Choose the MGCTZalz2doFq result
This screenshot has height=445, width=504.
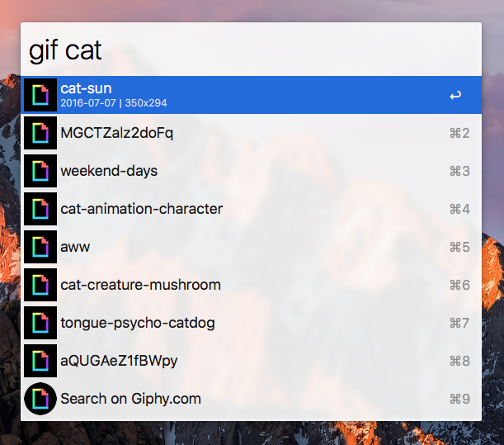tap(247, 133)
